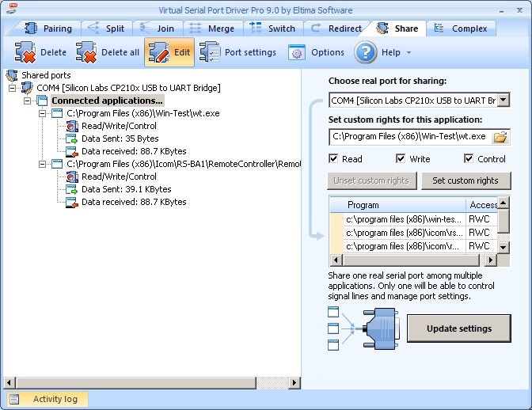Image resolution: width=532 pixels, height=410 pixels.
Task: Click the Update settings button
Action: (x=458, y=328)
